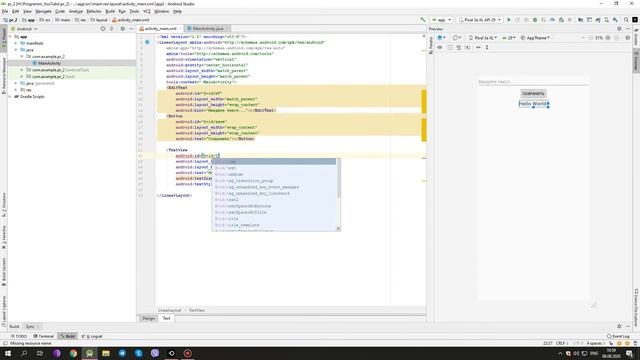Click the EditText hint field in preview
This screenshot has height=360, width=640.
(x=533, y=82)
